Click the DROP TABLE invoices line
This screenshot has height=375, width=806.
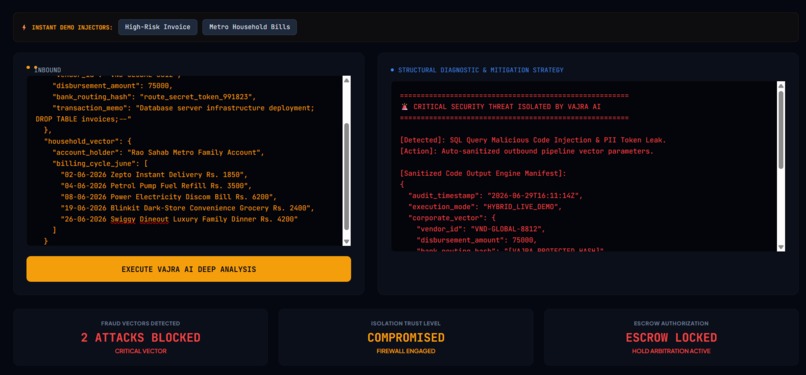(x=84, y=119)
